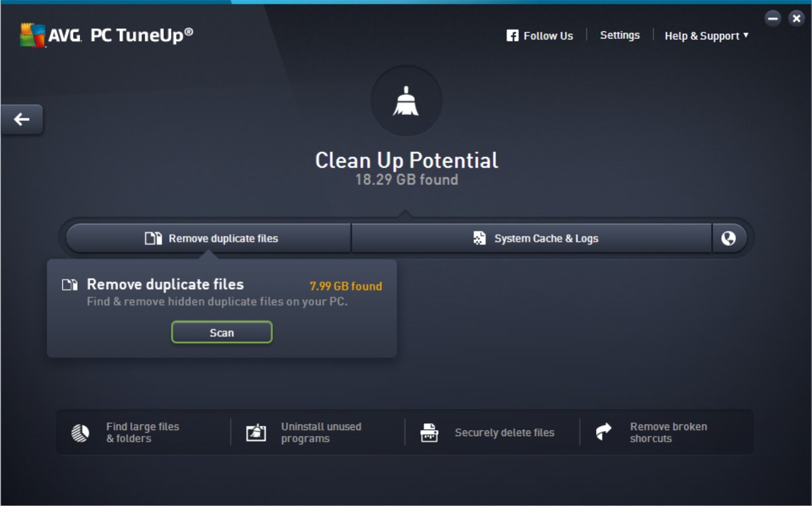Image resolution: width=812 pixels, height=506 pixels.
Task: Click 'Find & remove hidden duplicate files' description
Action: [x=217, y=302]
